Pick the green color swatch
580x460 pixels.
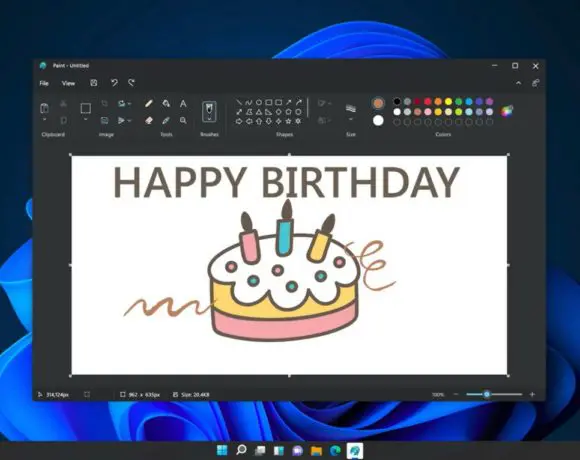point(459,101)
